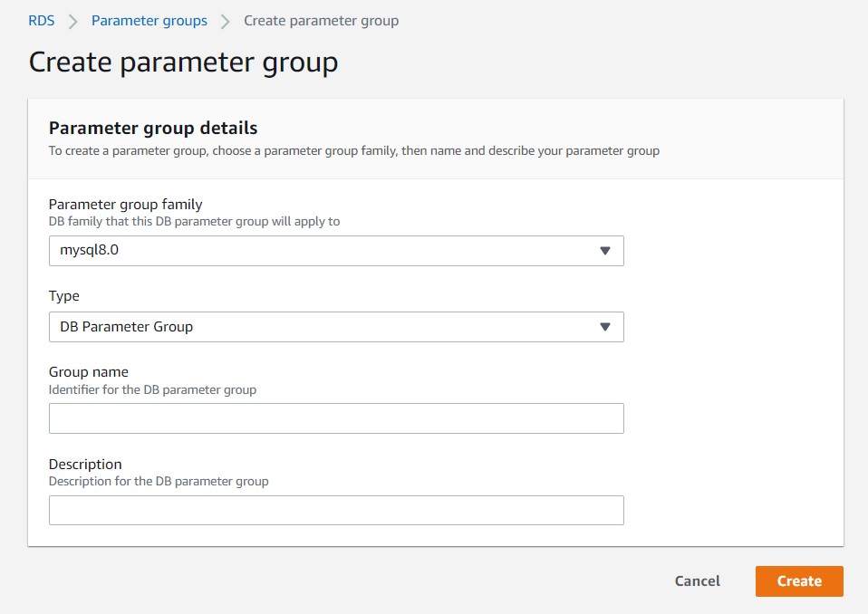Click the Group name label text

88,371
